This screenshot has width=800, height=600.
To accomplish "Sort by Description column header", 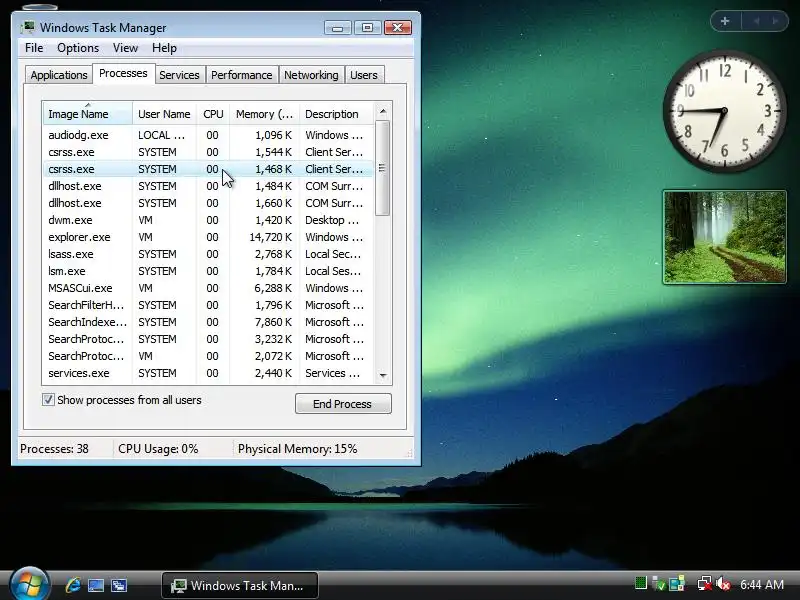I will click(x=336, y=114).
